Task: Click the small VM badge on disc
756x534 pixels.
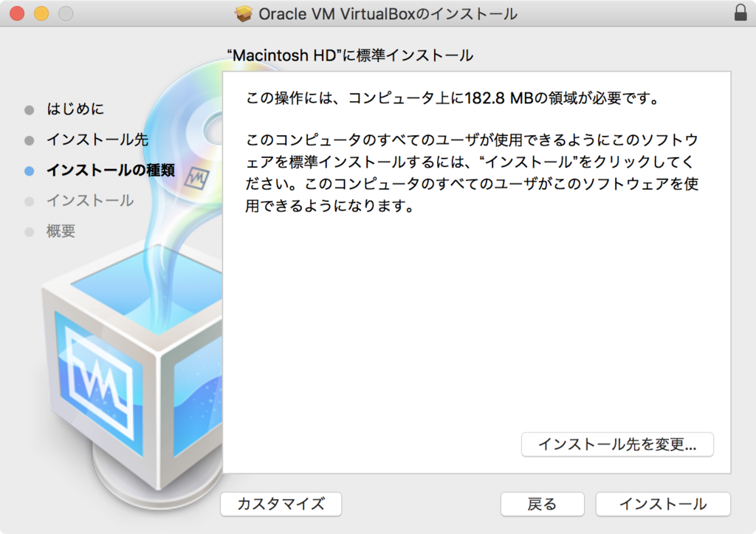Action: pos(196,178)
